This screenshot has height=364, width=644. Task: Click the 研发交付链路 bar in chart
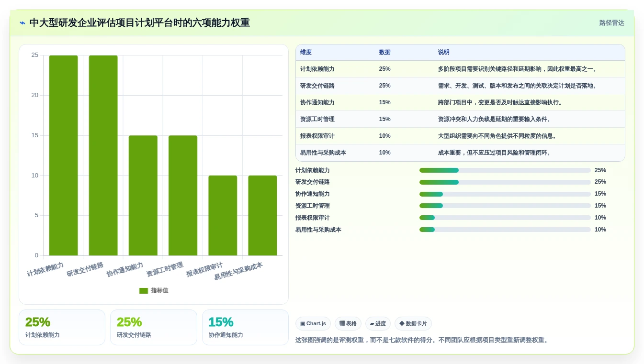pyautogui.click(x=103, y=155)
